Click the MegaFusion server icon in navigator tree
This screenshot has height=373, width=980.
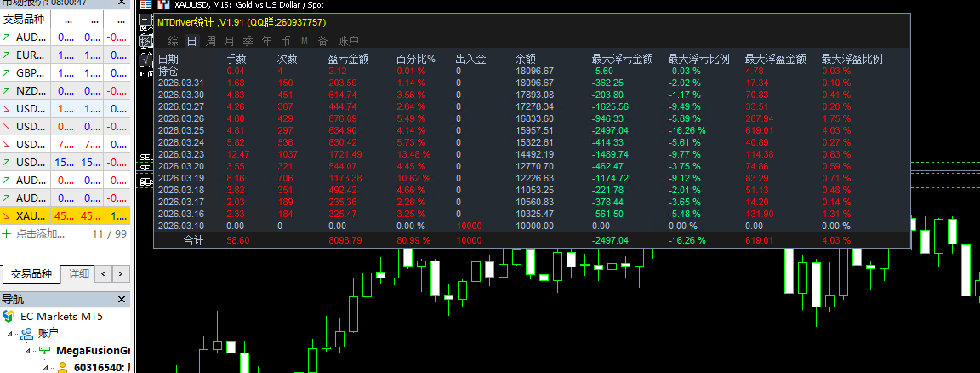tap(43, 350)
